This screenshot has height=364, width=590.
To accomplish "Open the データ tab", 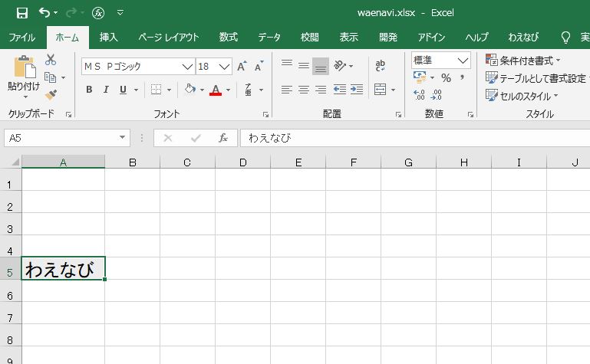I will (269, 38).
